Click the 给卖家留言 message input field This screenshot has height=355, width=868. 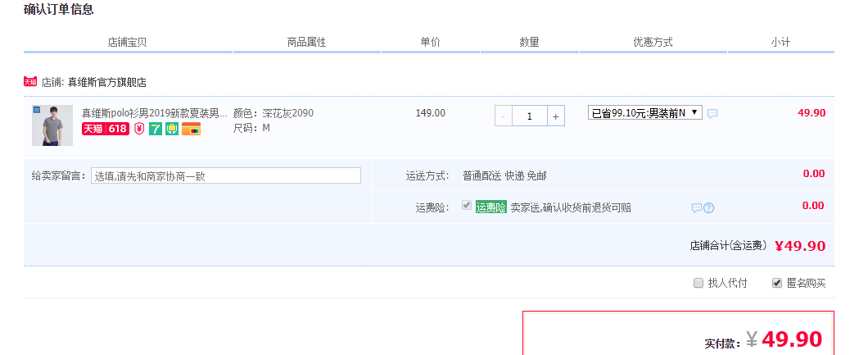click(226, 176)
